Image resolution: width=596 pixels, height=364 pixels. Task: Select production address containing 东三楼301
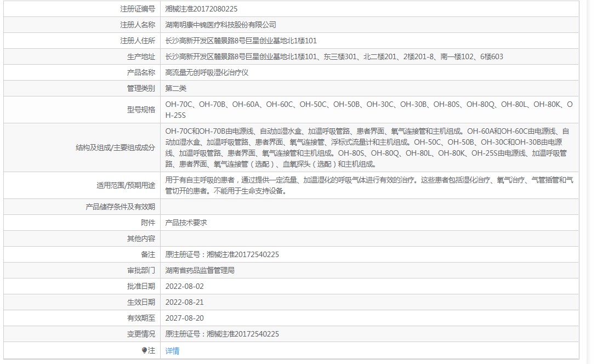coord(334,56)
